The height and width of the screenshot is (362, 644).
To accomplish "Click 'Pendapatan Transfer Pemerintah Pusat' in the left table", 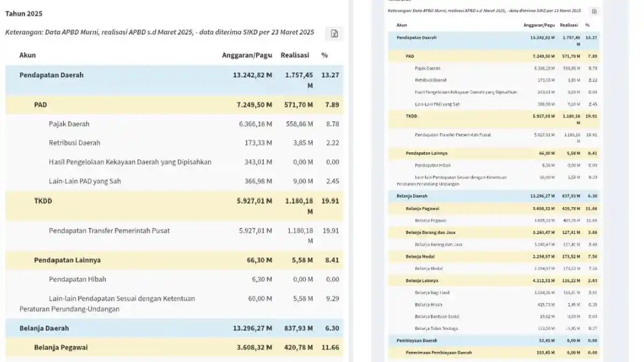I will click(109, 231).
